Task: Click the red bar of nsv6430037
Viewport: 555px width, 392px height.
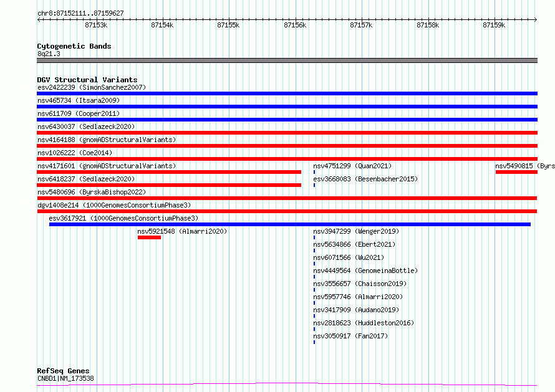Action: pos(287,133)
